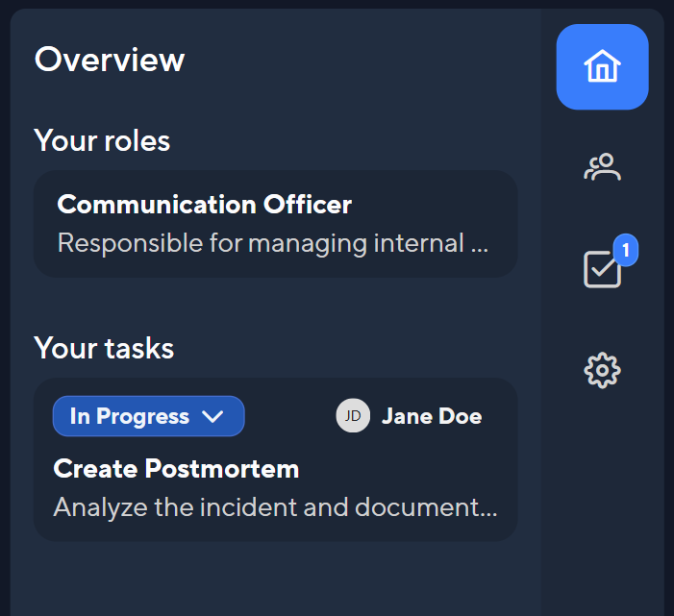Click the Your roles heading

(x=102, y=140)
